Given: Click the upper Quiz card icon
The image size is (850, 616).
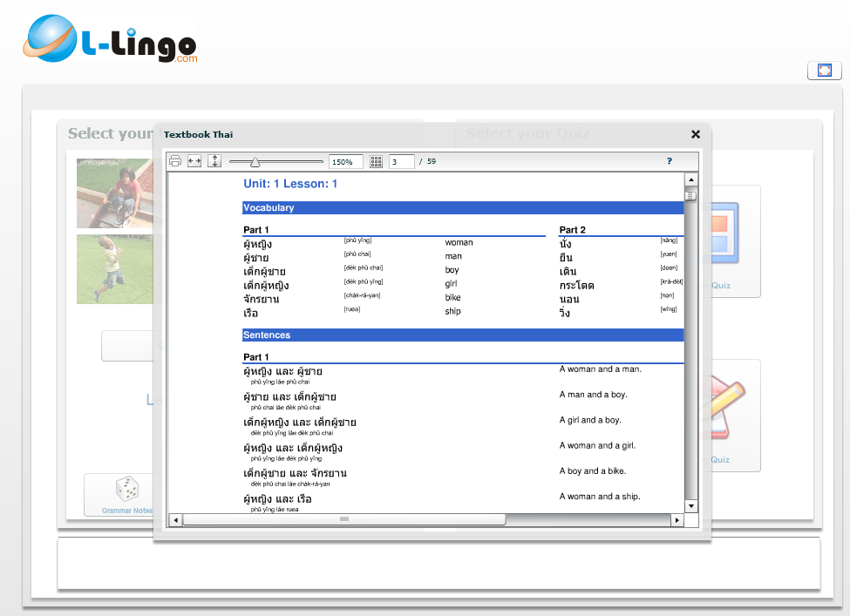Looking at the screenshot, I should (x=724, y=234).
